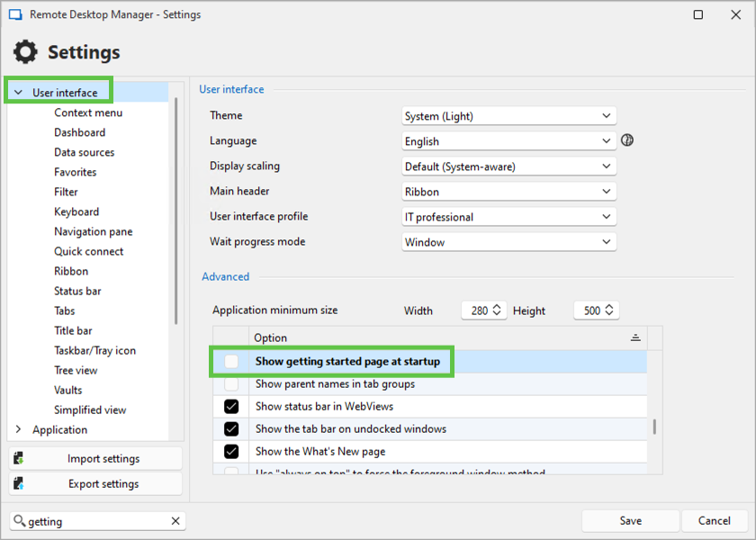
Task: Open the Language dropdown
Action: (x=508, y=140)
